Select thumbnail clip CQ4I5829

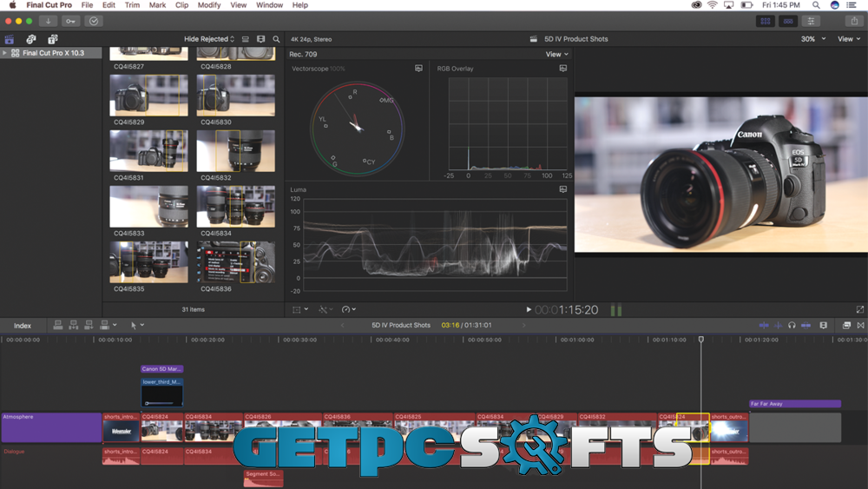tap(148, 96)
